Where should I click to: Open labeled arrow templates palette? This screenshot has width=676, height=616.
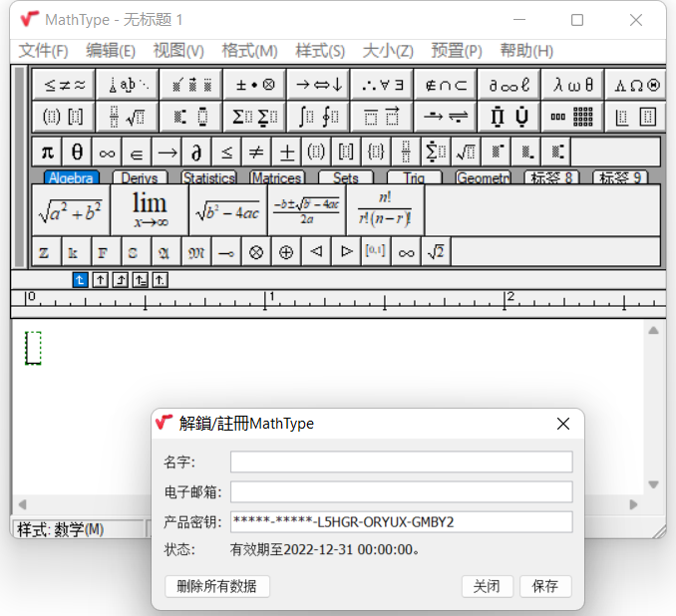(x=446, y=117)
